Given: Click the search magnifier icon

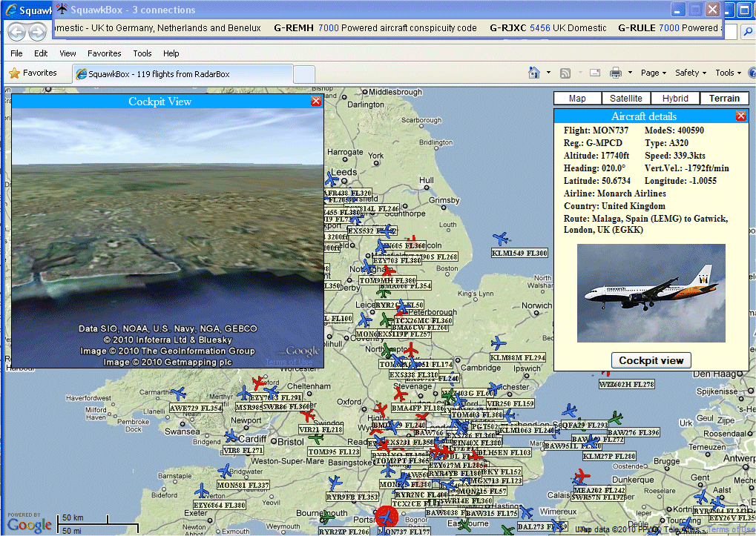Looking at the screenshot, I should click(748, 32).
